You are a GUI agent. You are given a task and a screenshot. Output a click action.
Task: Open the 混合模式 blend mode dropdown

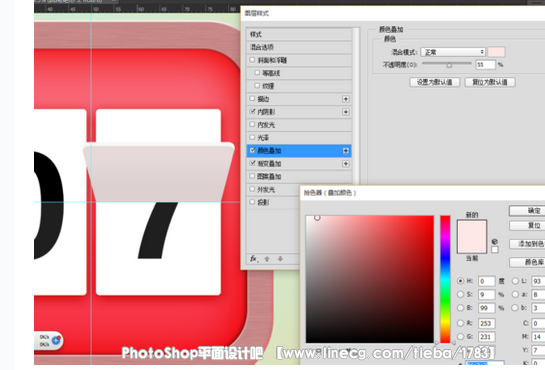click(x=453, y=52)
